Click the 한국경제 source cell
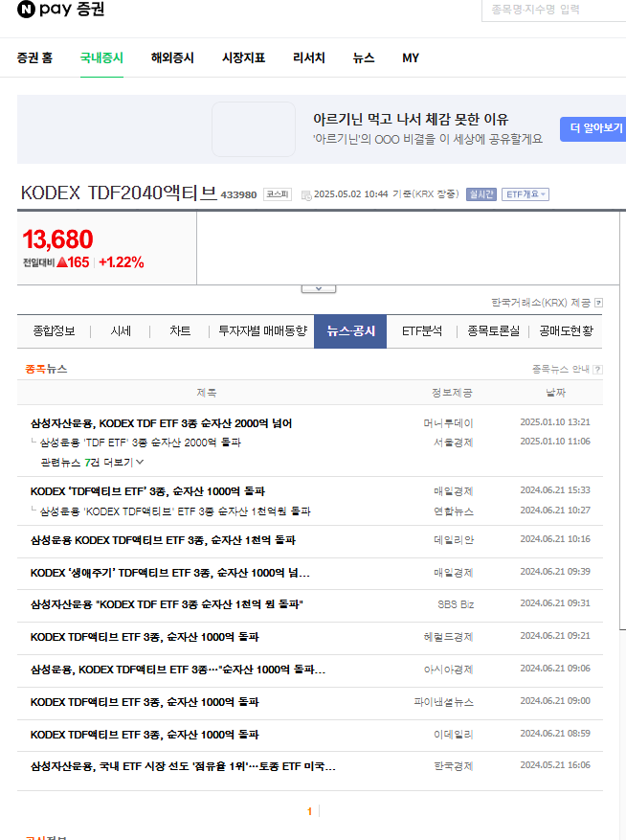Screen dimensions: 626x840 click(x=454, y=767)
